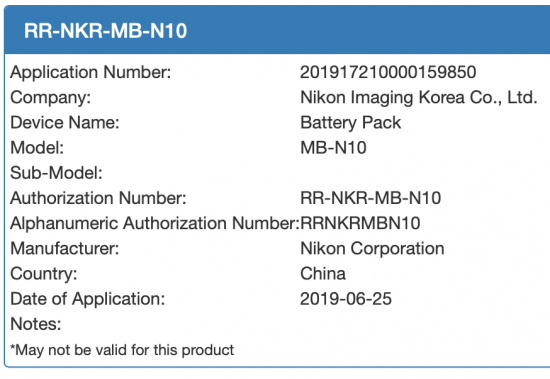The height and width of the screenshot is (379, 550).
Task: Click the Authorization Number label
Action: point(98,198)
